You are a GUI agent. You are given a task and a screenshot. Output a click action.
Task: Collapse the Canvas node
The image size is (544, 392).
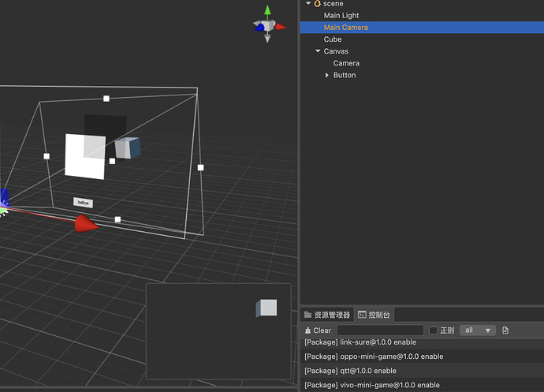coord(318,51)
